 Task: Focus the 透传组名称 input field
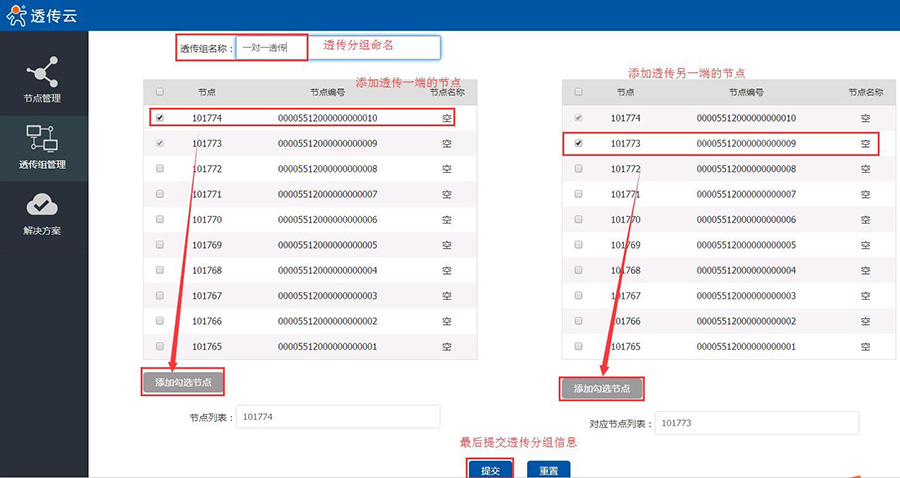338,47
